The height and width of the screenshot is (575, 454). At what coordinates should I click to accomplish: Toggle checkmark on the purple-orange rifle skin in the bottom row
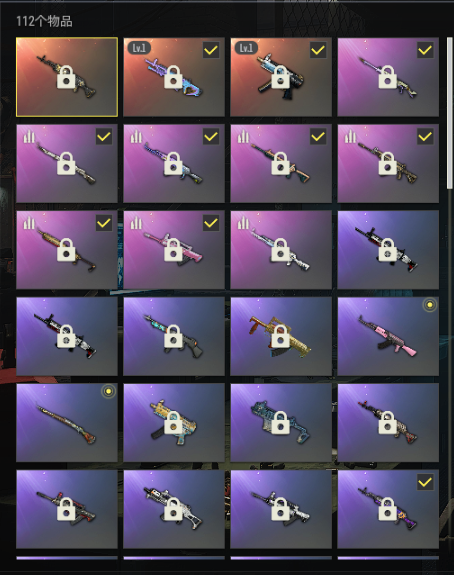click(425, 482)
